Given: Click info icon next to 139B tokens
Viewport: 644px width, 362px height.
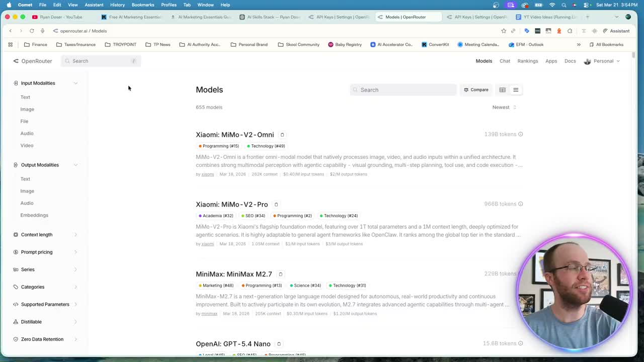Looking at the screenshot, I should (521, 134).
